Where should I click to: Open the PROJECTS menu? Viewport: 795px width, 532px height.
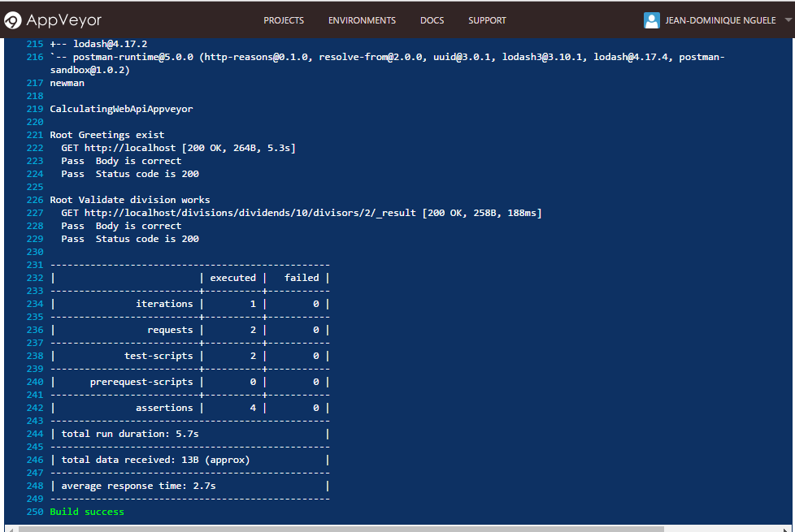click(284, 20)
